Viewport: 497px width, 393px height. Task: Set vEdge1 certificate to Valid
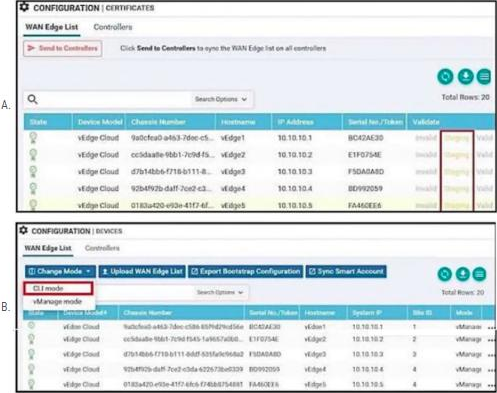[x=485, y=138]
